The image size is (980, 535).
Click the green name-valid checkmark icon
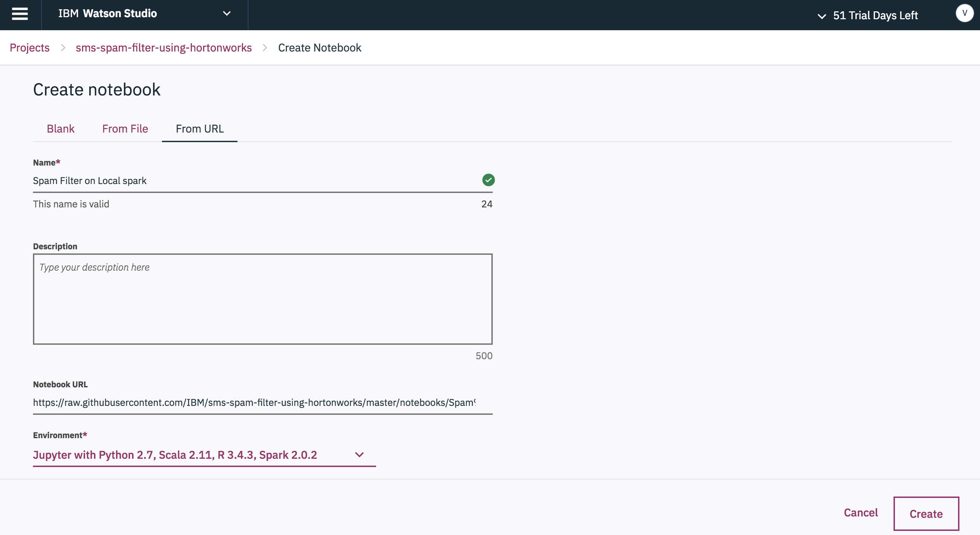(488, 180)
